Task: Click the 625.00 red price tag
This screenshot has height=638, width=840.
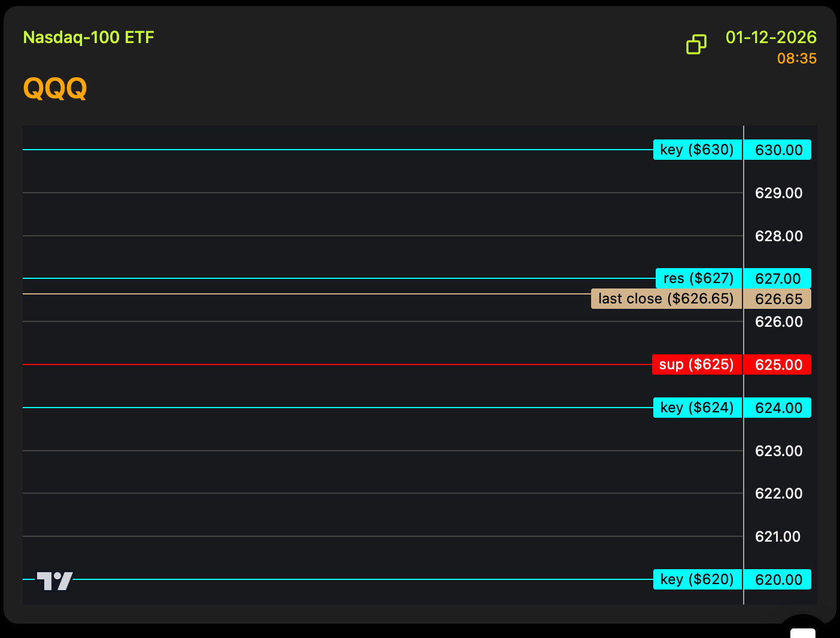Action: pos(778,365)
